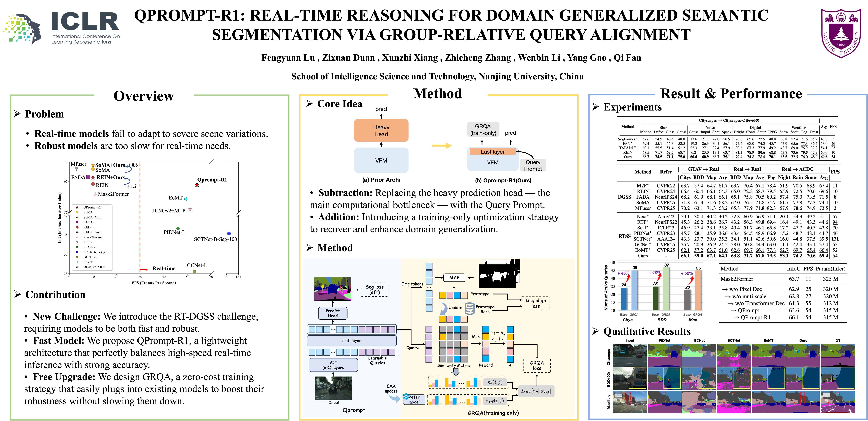Click the Prototype Bank database icon

coord(469,308)
